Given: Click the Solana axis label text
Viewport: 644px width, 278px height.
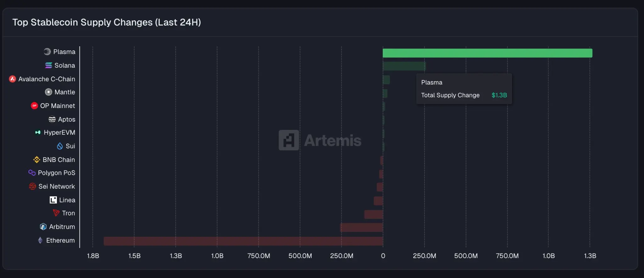Looking at the screenshot, I should pyautogui.click(x=65, y=65).
